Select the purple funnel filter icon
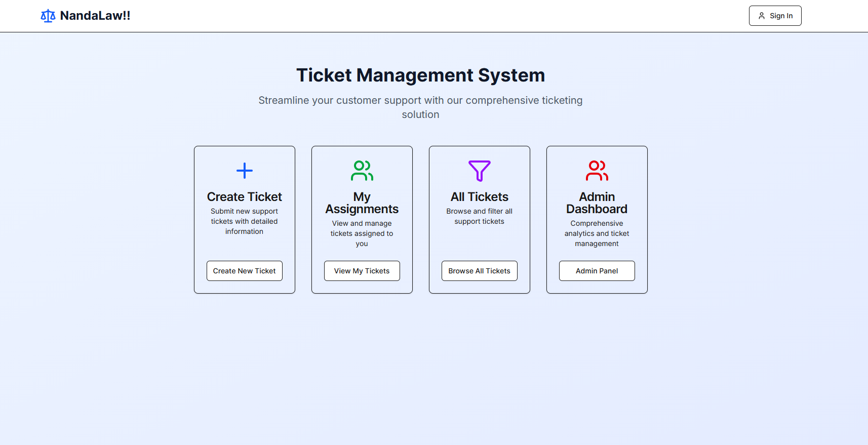868x445 pixels. point(480,171)
